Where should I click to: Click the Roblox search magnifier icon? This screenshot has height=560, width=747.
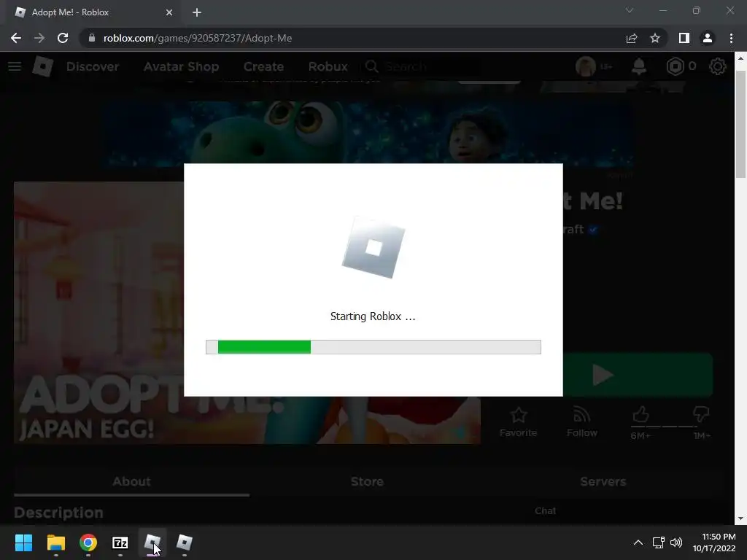click(x=371, y=66)
